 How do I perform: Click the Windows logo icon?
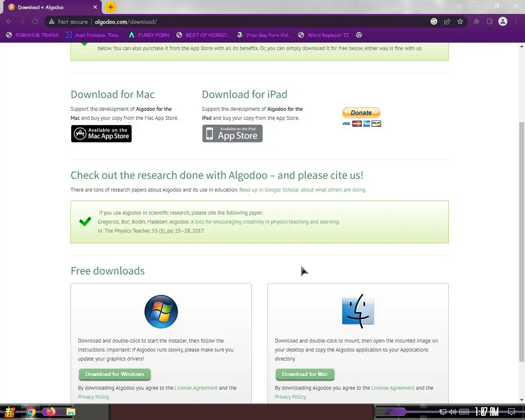[161, 311]
